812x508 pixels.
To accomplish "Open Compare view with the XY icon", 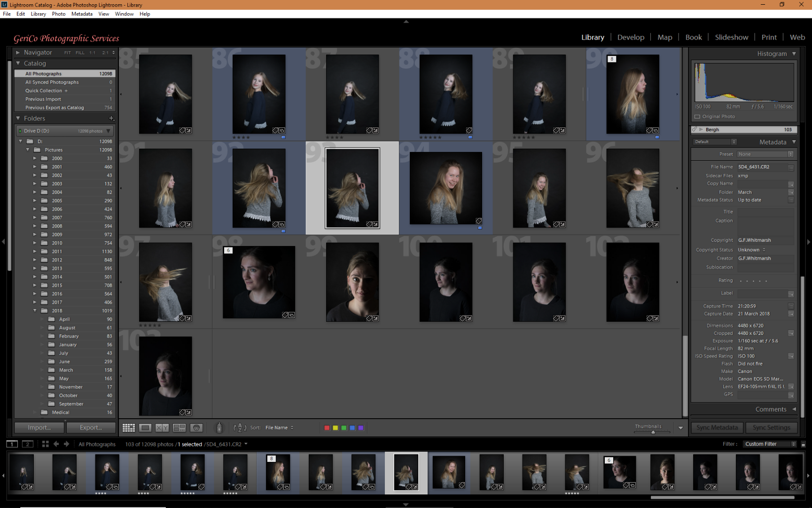I will tap(162, 428).
